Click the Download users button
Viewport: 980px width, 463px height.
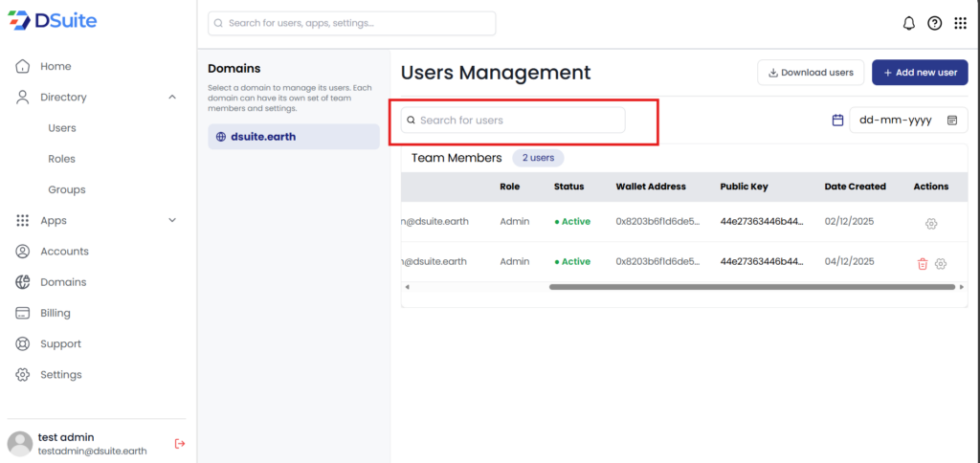point(811,73)
